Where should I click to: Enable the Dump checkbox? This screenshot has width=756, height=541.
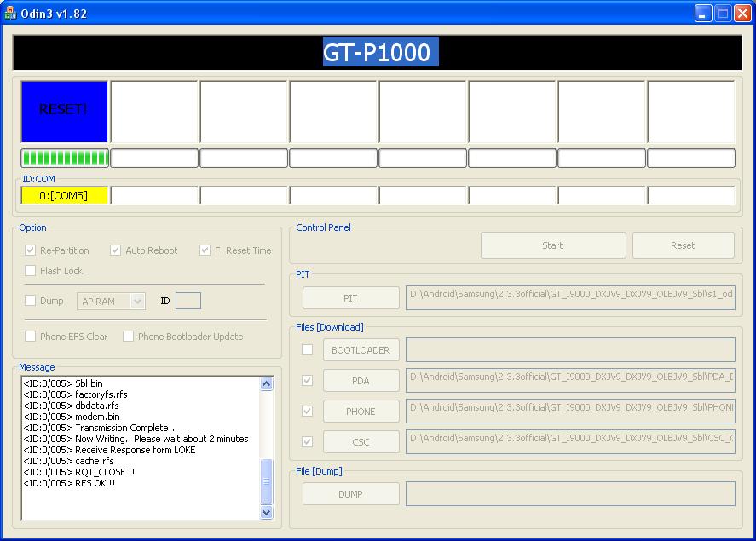[x=31, y=301]
